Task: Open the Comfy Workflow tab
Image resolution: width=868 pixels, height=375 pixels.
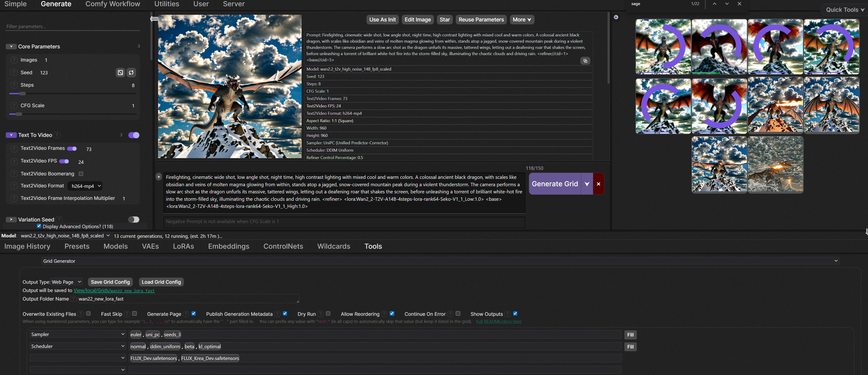Action: [x=113, y=4]
